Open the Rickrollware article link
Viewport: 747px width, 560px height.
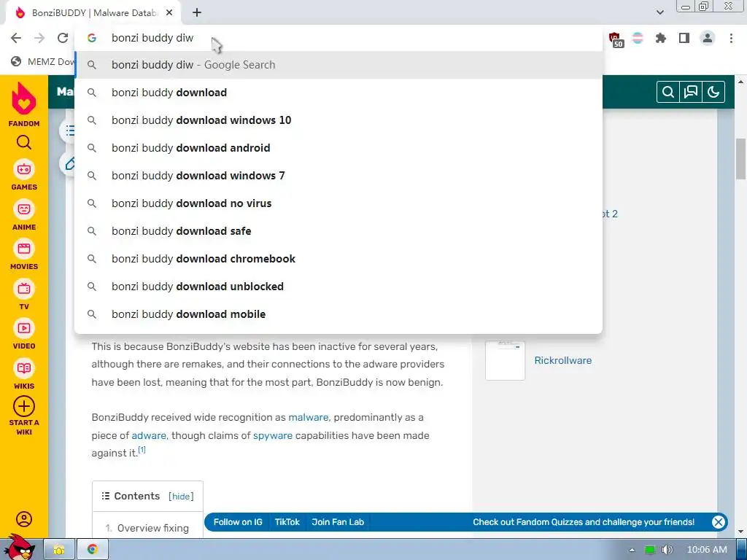click(x=562, y=360)
